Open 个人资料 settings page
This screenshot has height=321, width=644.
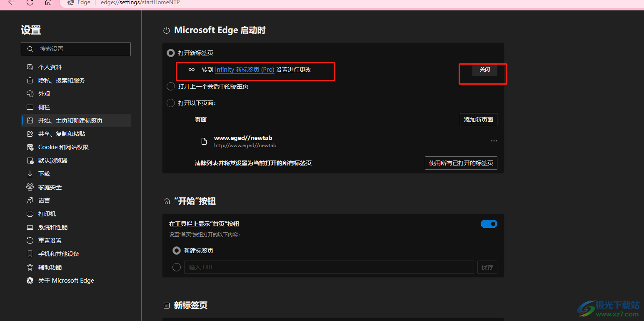(x=76, y=67)
